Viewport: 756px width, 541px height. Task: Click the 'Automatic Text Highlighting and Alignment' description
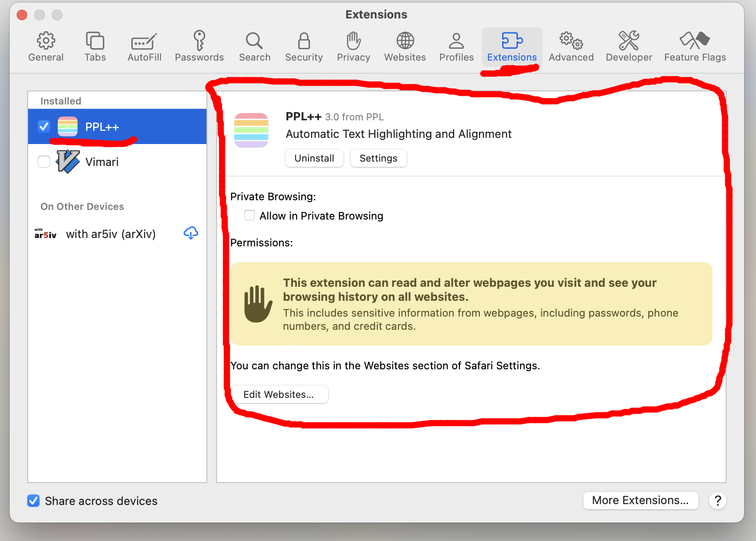(x=398, y=134)
